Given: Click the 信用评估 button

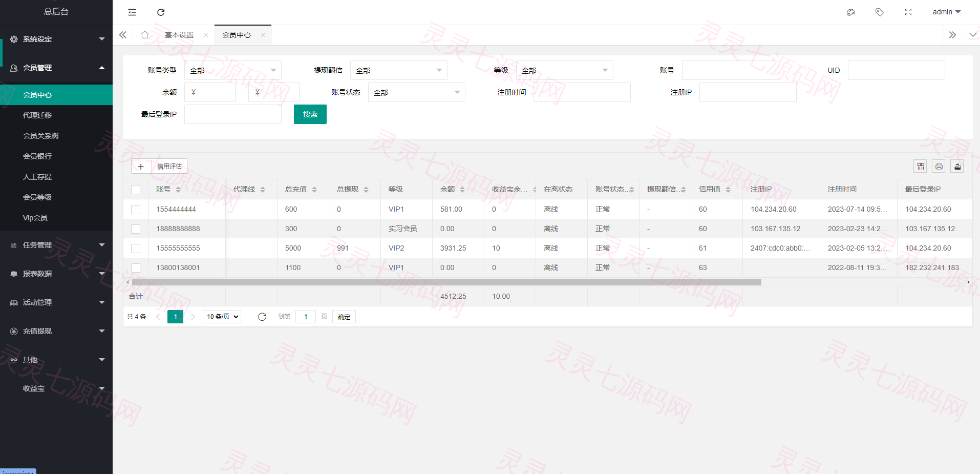Looking at the screenshot, I should [169, 167].
